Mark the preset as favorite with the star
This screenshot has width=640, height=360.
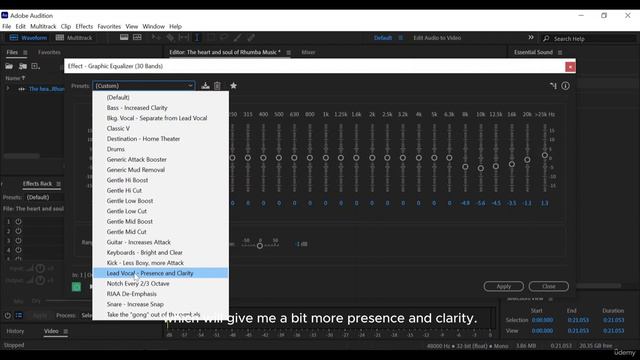pyautogui.click(x=233, y=86)
